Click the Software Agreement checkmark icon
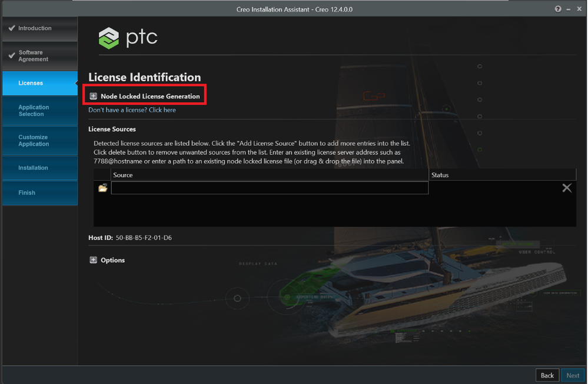 click(x=12, y=55)
